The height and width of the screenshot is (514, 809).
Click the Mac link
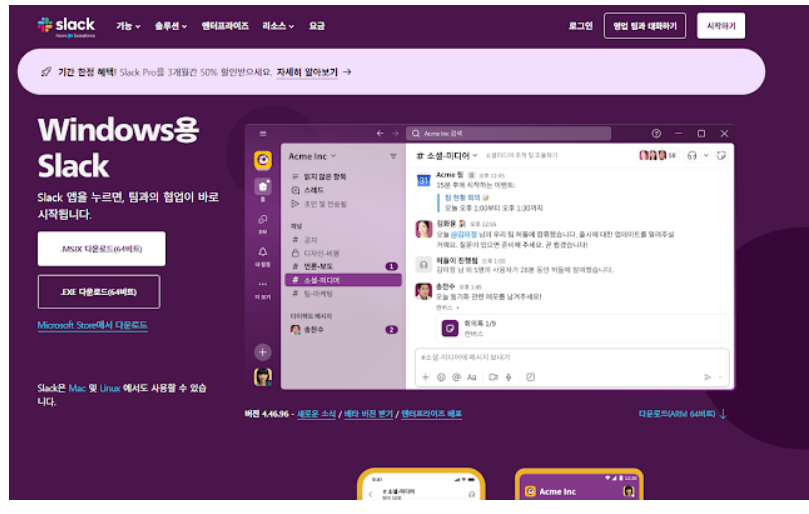tap(77, 388)
